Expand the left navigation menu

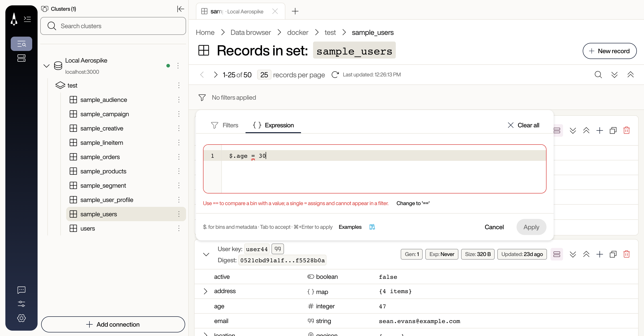point(27,19)
